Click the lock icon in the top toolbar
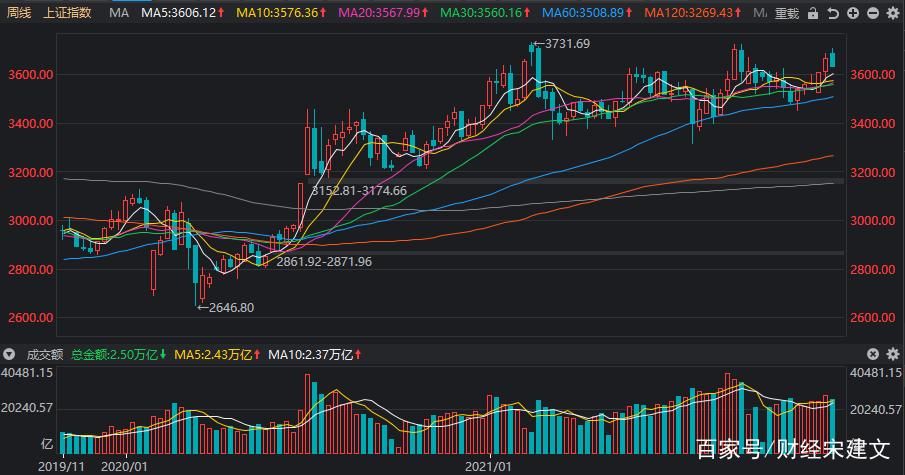 pyautogui.click(x=814, y=13)
